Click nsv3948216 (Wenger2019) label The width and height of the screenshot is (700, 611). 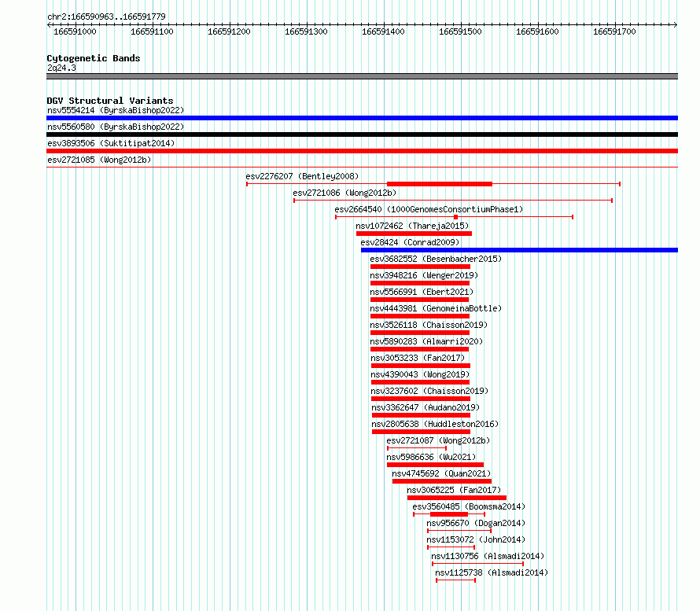(x=424, y=275)
